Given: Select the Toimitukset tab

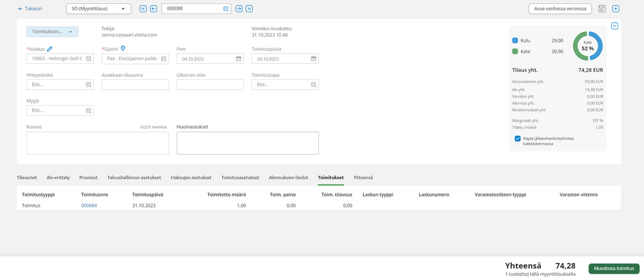Looking at the screenshot, I should pos(331,178).
